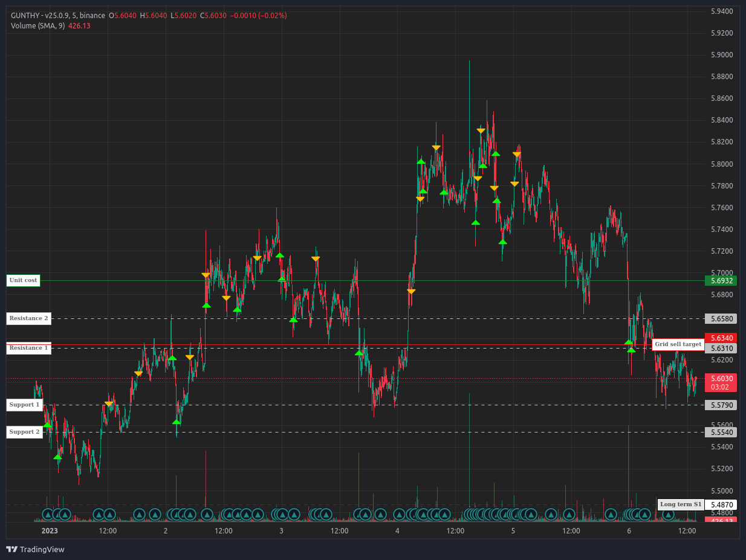746x560 pixels.
Task: Select the first circular buy-signal icon below early January candles
Action: click(x=48, y=515)
